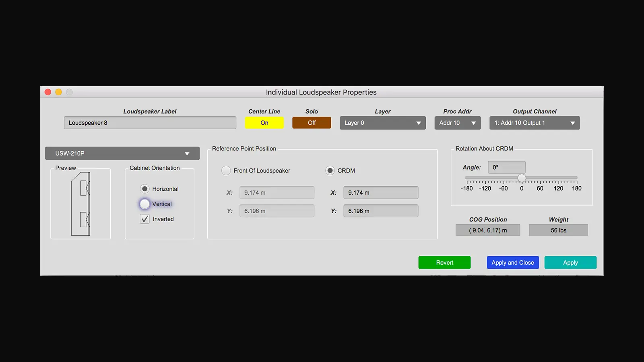Open the Layer dropdown
The image size is (644, 362).
tap(382, 123)
